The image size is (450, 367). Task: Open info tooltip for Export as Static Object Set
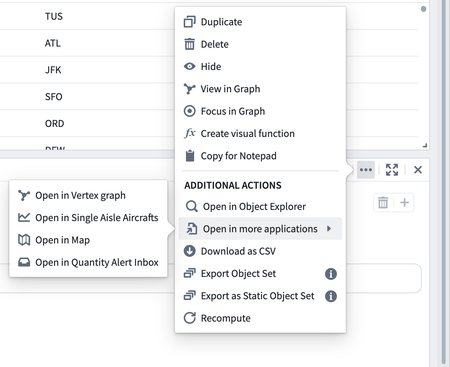[x=331, y=296]
